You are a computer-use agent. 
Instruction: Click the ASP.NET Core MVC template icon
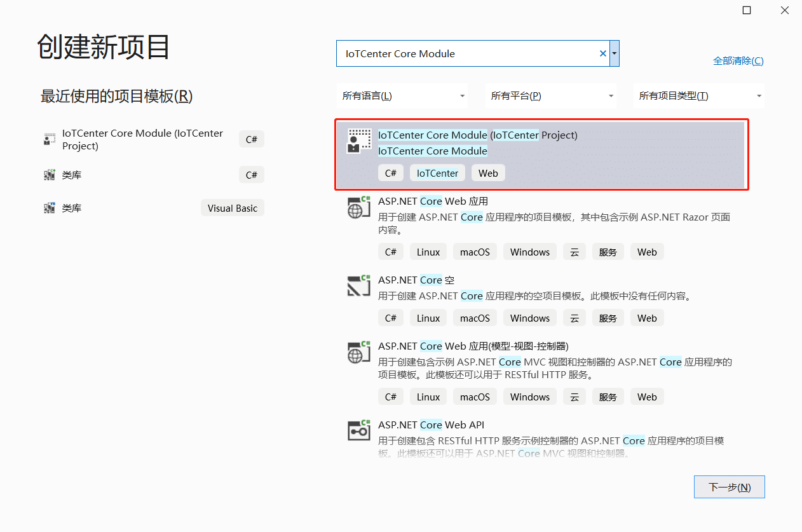358,352
